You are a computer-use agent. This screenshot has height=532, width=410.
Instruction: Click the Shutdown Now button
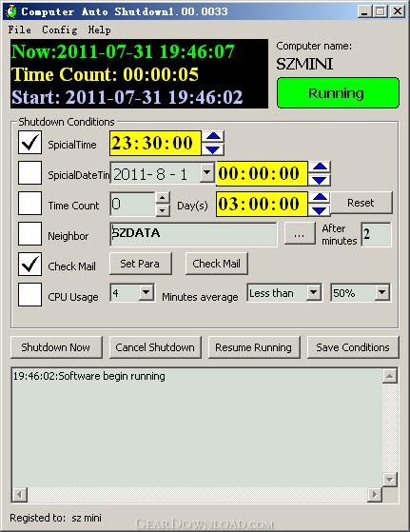tap(56, 347)
